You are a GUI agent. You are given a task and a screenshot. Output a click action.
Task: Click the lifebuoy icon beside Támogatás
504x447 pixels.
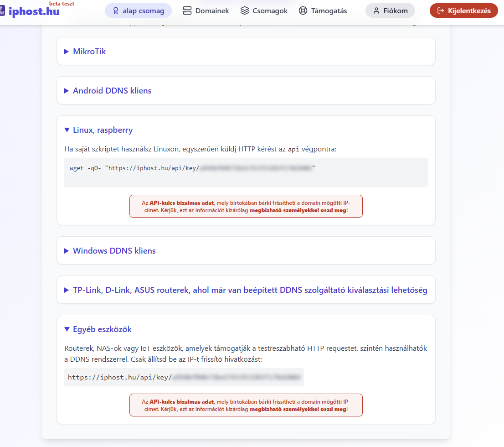[303, 11]
